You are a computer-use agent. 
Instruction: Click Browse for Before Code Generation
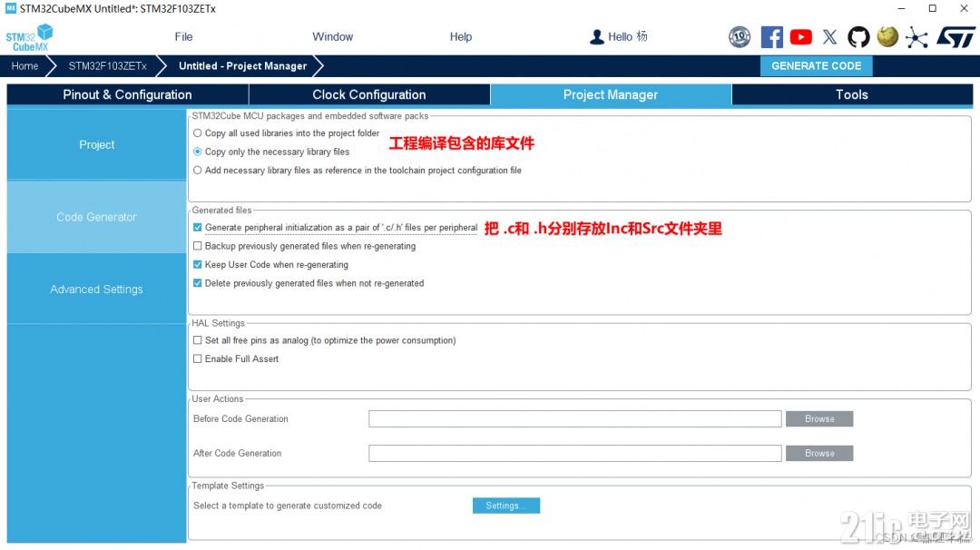tap(819, 418)
